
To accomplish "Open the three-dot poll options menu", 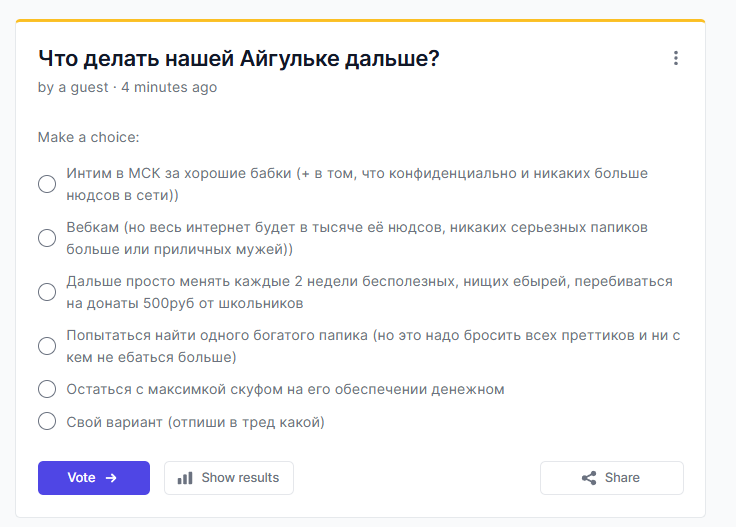I will pos(675,58).
